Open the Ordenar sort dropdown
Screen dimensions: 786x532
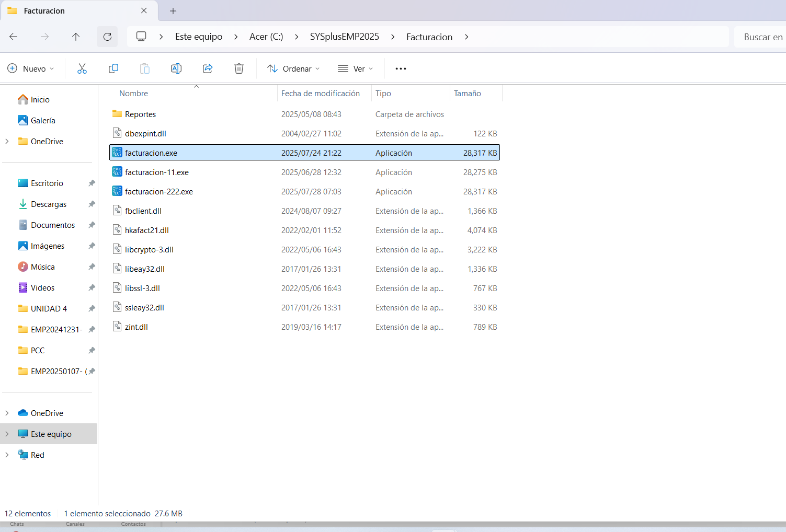pos(293,68)
